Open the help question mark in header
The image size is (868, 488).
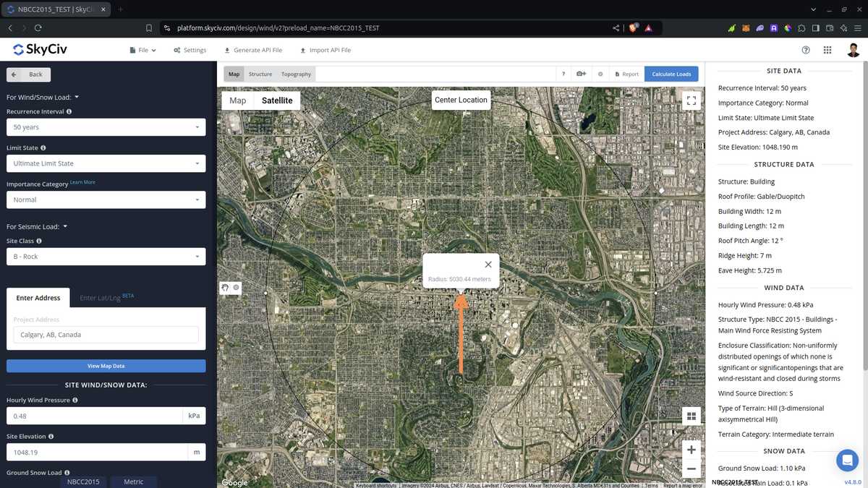click(x=806, y=50)
